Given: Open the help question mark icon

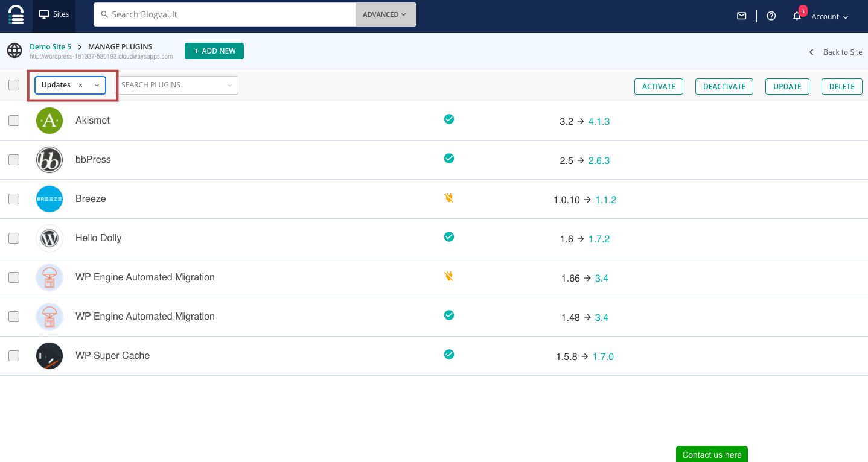Looking at the screenshot, I should pos(771,16).
